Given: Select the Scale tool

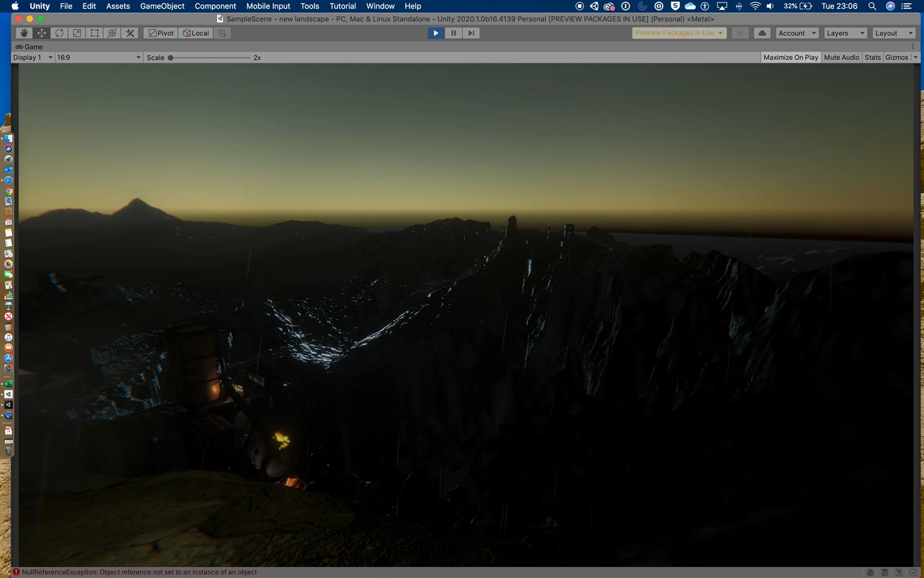Looking at the screenshot, I should (x=77, y=33).
